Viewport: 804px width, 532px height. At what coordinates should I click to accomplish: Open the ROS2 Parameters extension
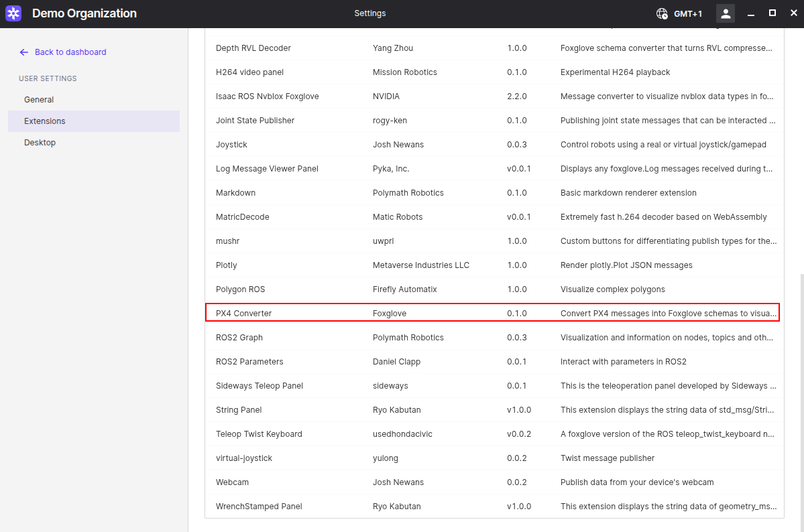point(494,361)
